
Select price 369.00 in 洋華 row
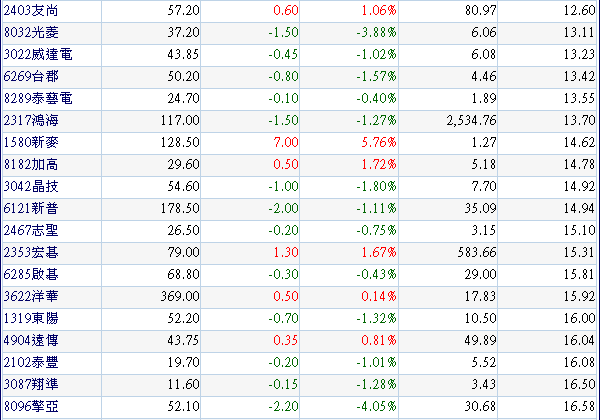click(180, 296)
